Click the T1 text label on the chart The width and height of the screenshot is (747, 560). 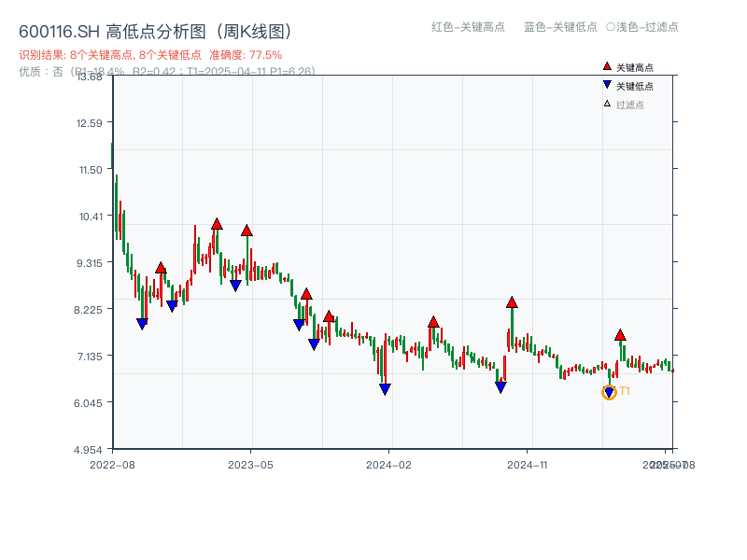(x=623, y=392)
